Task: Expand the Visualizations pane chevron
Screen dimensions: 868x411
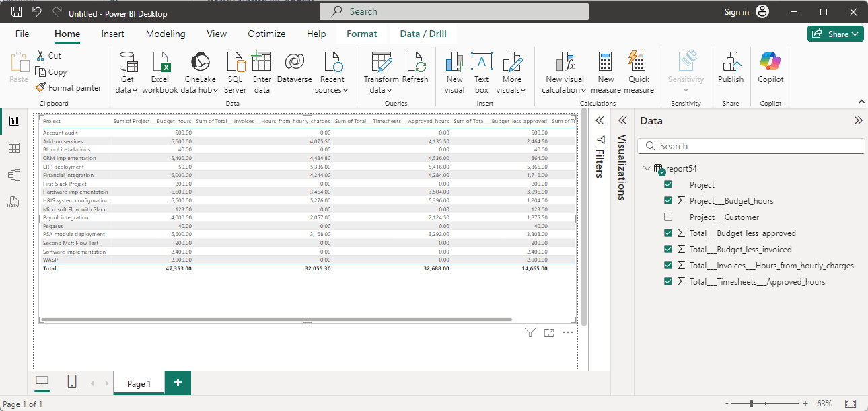Action: click(622, 121)
